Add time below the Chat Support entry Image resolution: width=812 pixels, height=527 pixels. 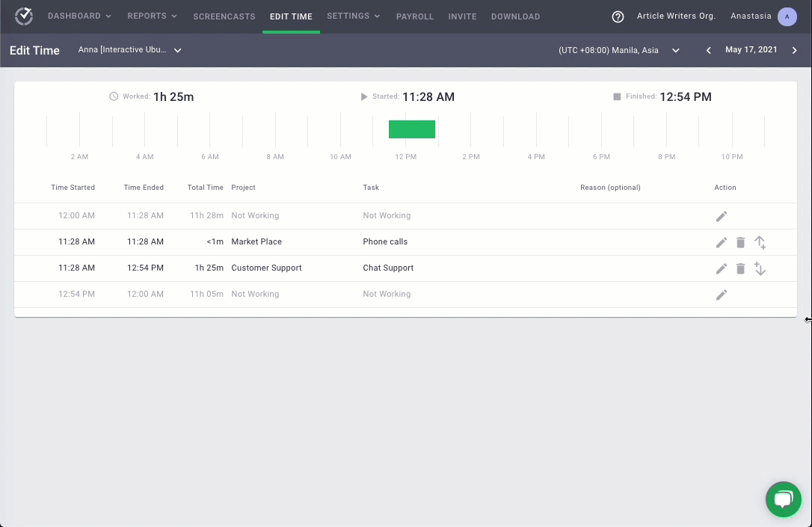[x=760, y=268]
